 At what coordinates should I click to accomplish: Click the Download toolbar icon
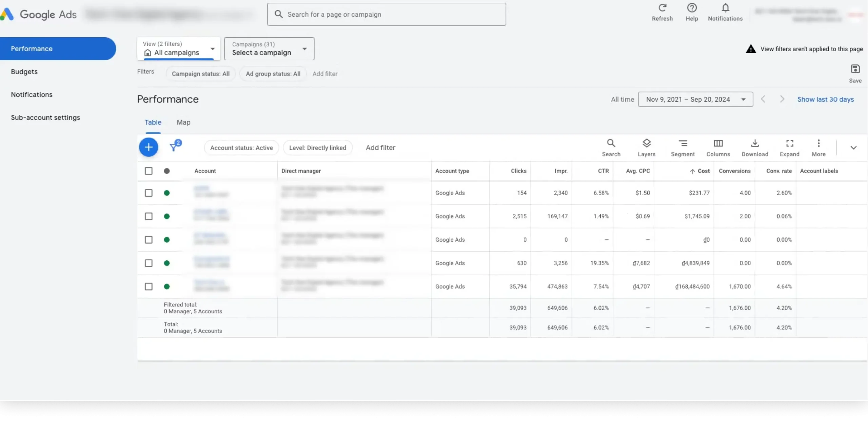point(755,143)
